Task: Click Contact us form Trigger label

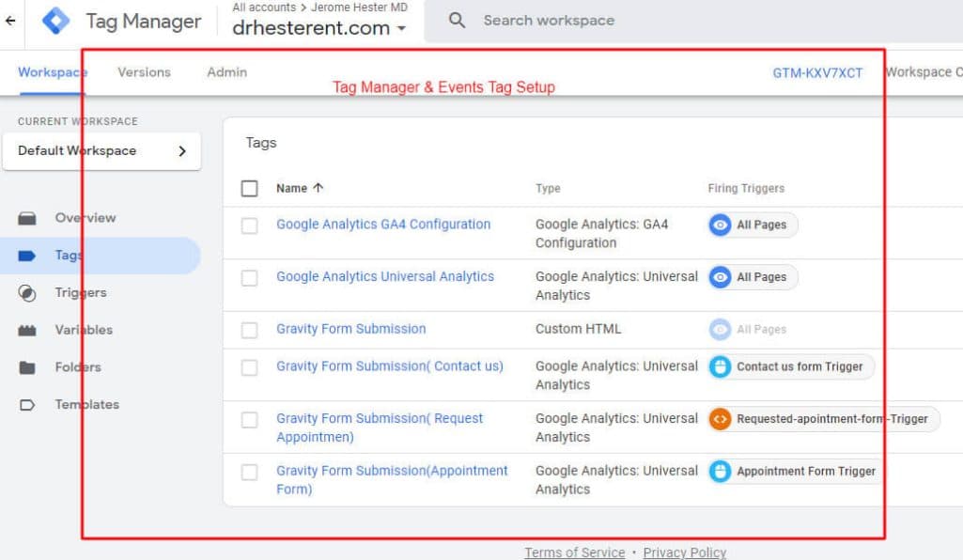Action: [x=800, y=366]
